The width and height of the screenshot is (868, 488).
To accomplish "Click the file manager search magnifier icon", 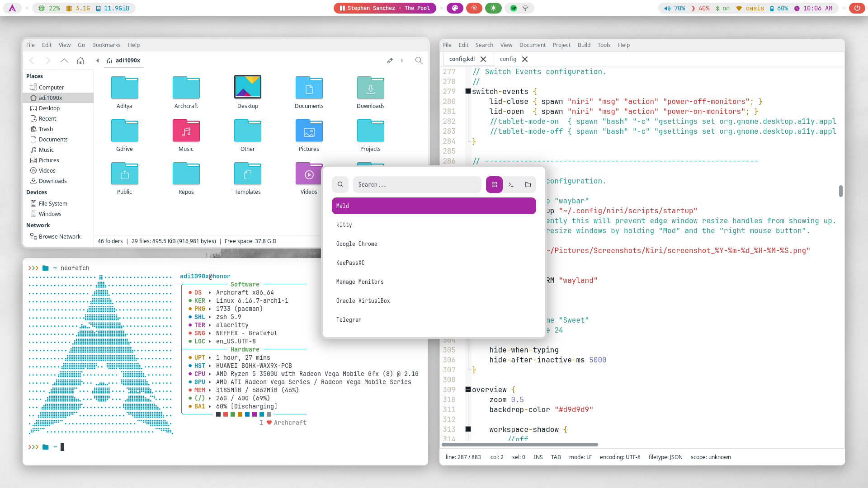I will click(x=419, y=61).
